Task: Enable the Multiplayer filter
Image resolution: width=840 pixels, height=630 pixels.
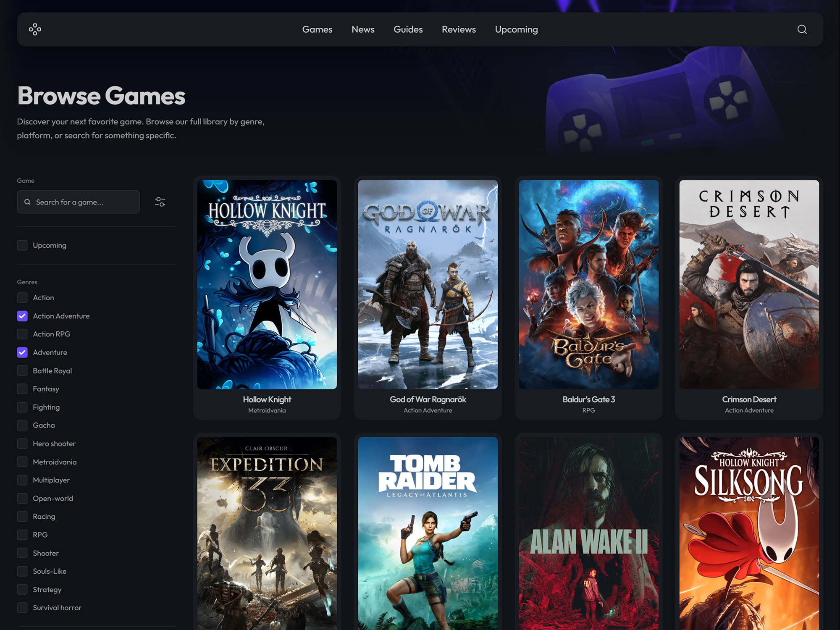Action: coord(22,480)
